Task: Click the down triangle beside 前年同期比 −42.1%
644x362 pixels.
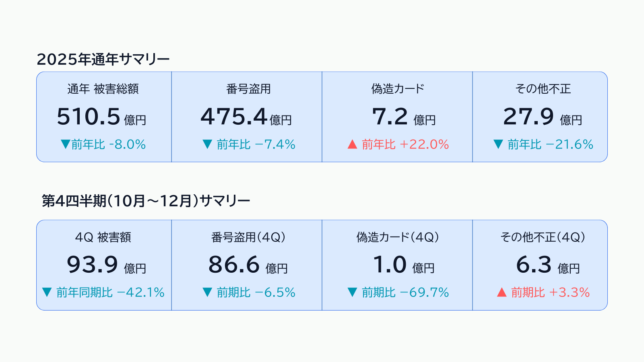Action: (x=47, y=292)
